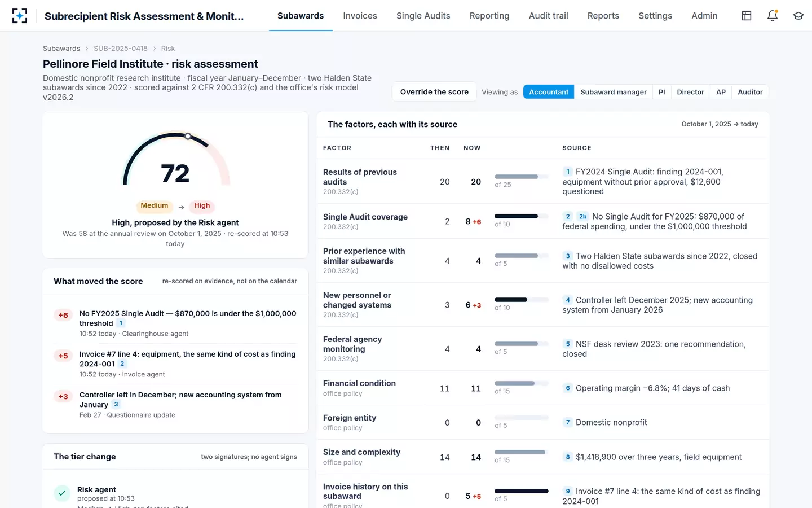Open citation 1 after the $1,000,000 threshold text

tap(121, 323)
